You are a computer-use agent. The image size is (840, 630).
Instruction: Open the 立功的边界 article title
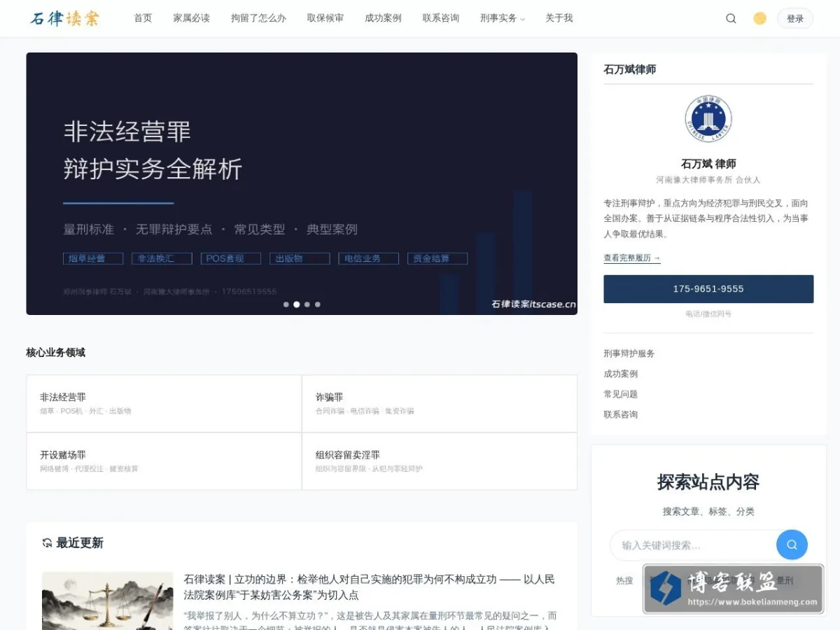tap(370, 587)
